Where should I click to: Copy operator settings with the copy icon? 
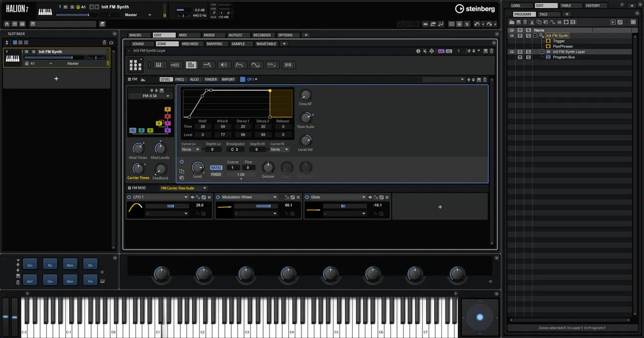(182, 171)
